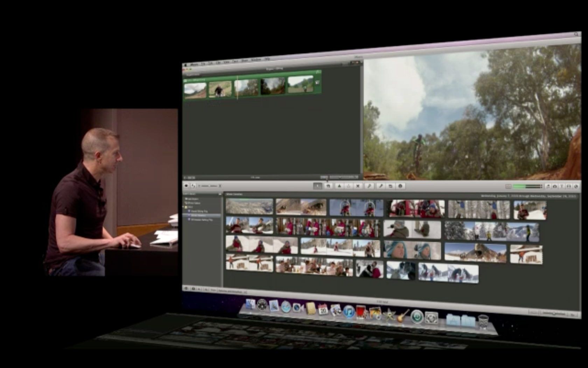
Task: Open the Music and Sound Effects browser
Action: (x=548, y=186)
